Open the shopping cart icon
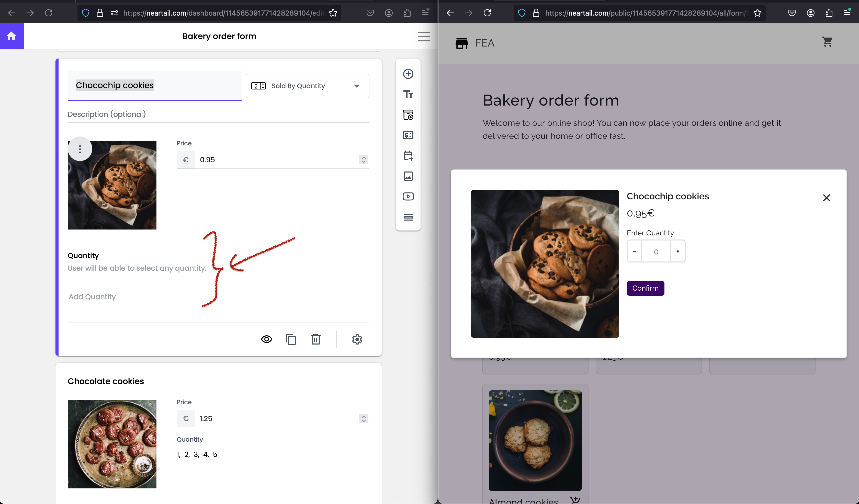 pyautogui.click(x=827, y=42)
